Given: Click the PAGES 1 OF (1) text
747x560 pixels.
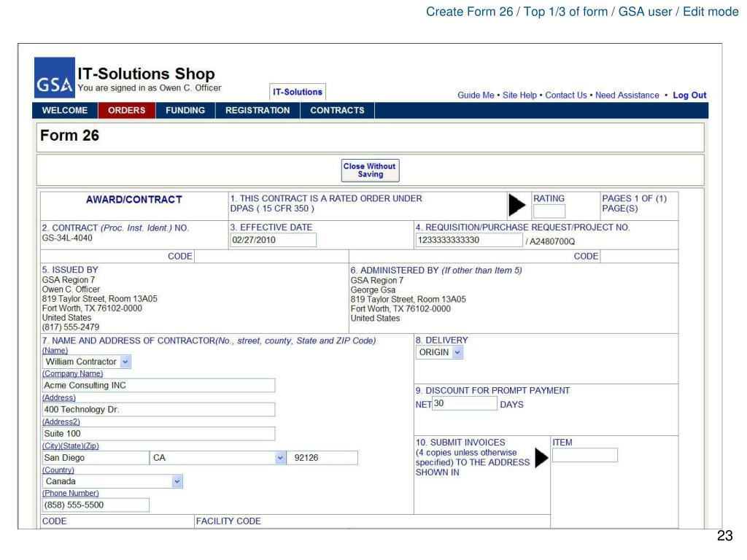Looking at the screenshot, I should point(634,198).
